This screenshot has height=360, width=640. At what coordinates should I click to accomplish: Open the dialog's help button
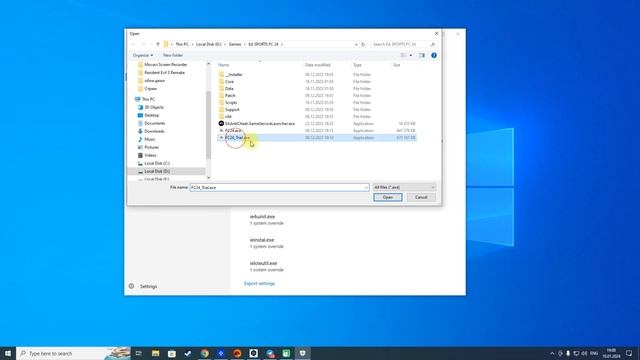pos(434,55)
